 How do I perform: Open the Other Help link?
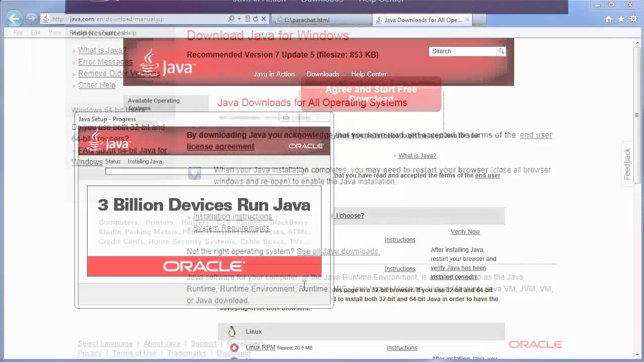[x=97, y=85]
